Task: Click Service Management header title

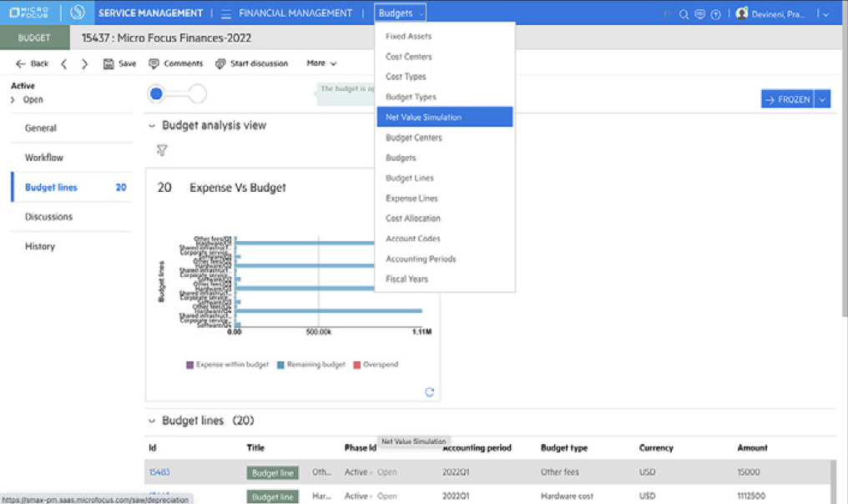Action: click(x=150, y=13)
